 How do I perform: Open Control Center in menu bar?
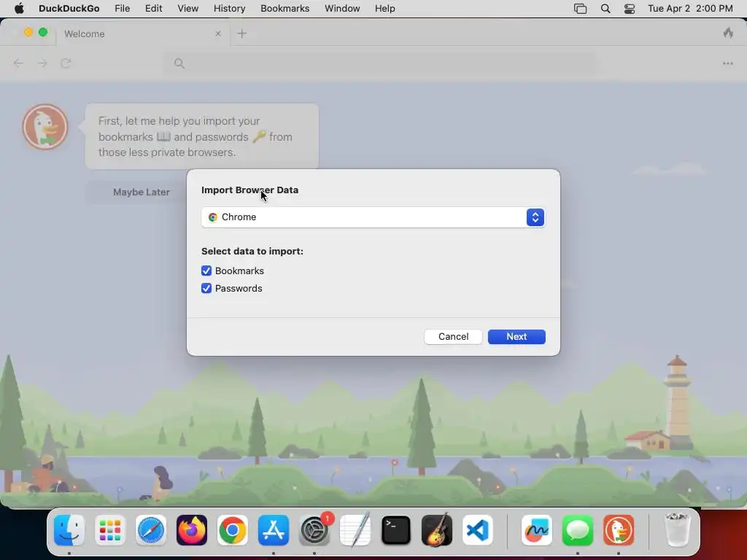pos(630,9)
